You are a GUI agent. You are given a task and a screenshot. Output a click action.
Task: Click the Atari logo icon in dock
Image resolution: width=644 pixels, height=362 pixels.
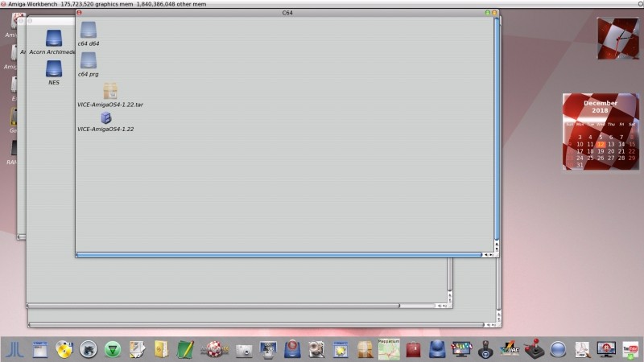click(14, 350)
